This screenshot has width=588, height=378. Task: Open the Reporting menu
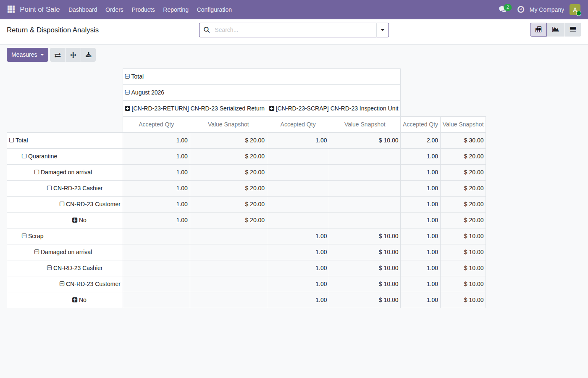point(176,10)
